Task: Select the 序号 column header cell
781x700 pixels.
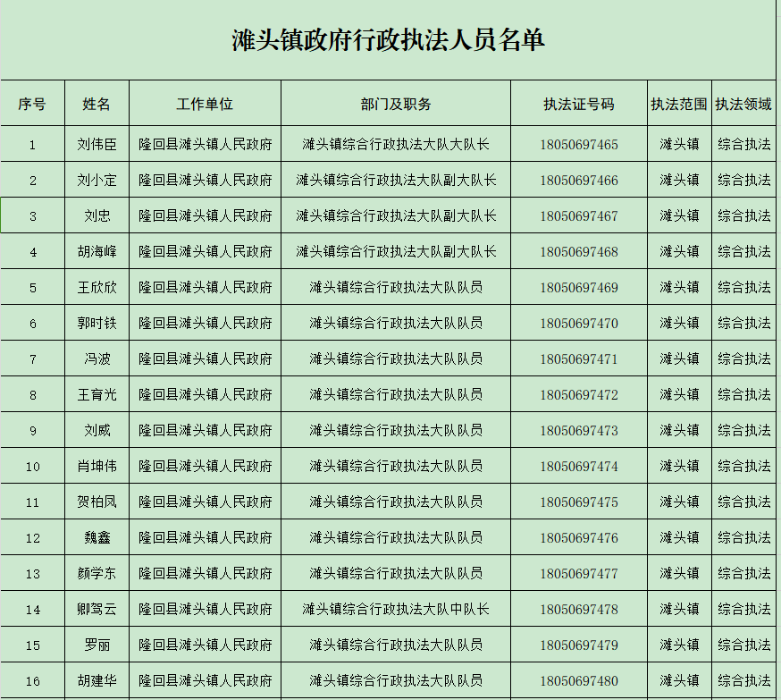Action: pos(32,104)
